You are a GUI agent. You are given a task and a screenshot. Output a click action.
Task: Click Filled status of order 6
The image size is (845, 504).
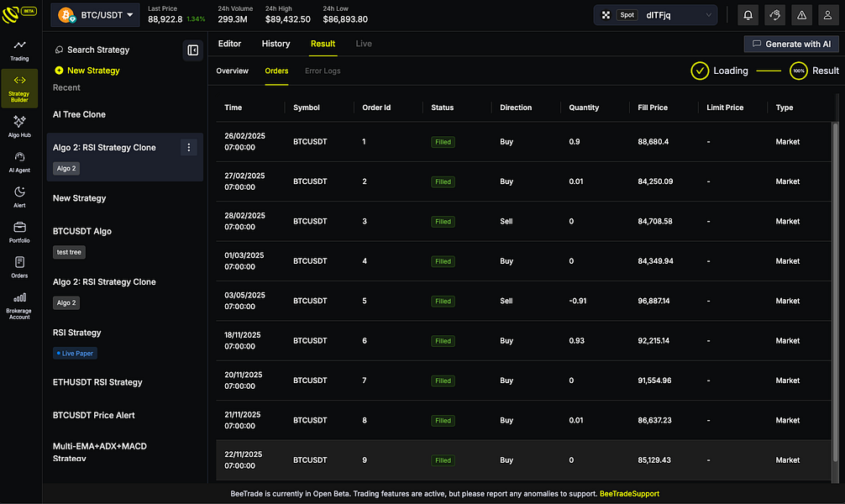coord(443,341)
